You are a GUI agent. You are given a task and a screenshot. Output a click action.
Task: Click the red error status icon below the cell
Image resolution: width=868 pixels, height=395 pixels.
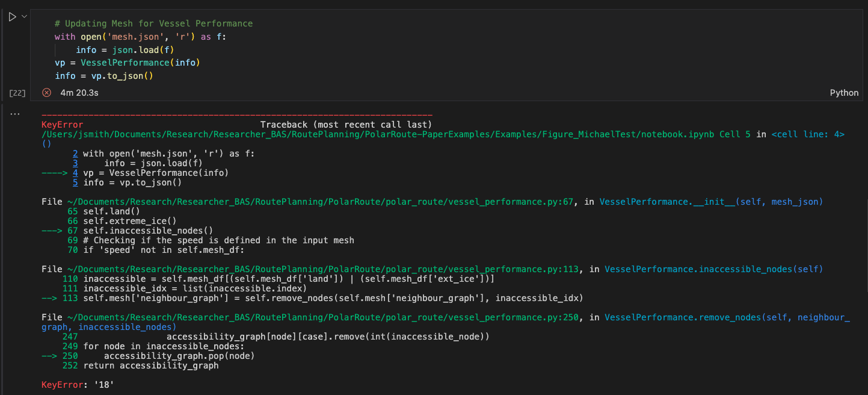tap(46, 92)
